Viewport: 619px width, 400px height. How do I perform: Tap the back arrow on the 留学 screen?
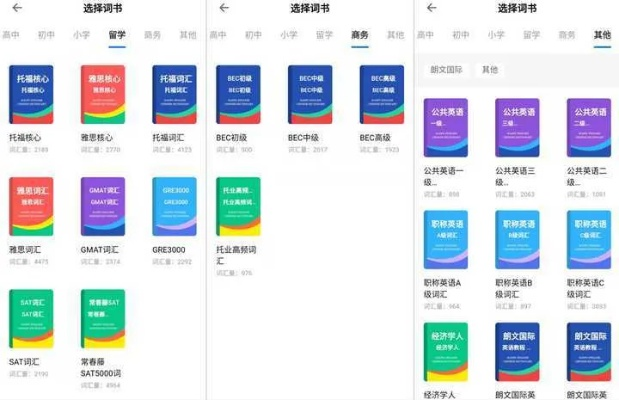(x=17, y=8)
